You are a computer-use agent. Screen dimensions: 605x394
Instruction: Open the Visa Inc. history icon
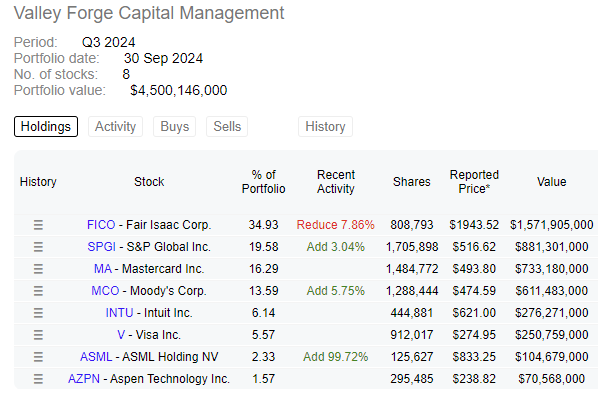(38, 335)
